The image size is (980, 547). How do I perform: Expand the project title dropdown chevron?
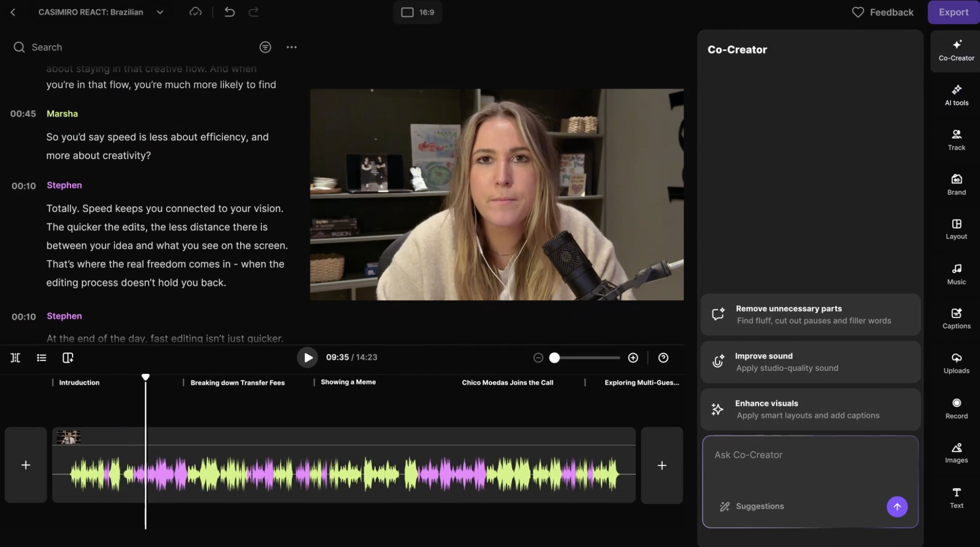pyautogui.click(x=160, y=12)
